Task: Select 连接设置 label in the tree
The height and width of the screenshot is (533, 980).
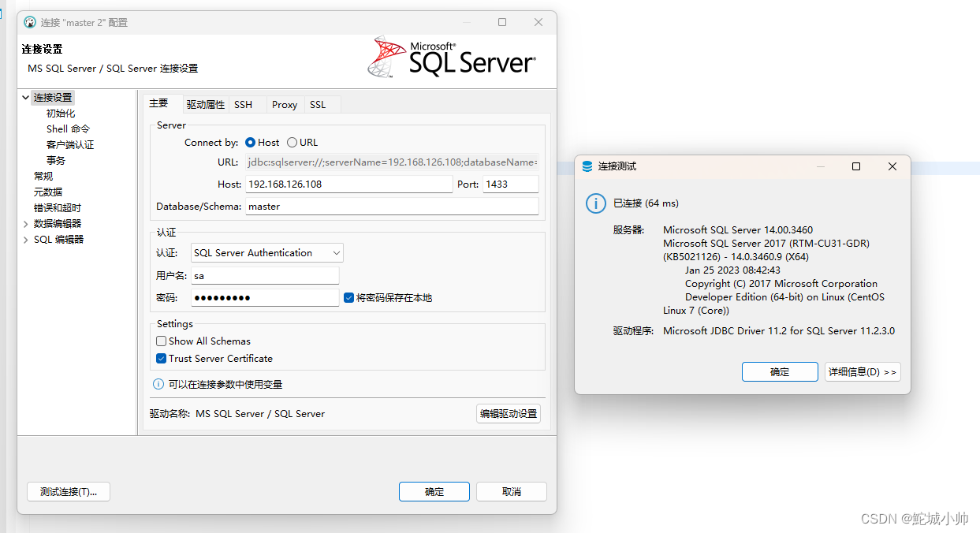Action: [x=53, y=98]
